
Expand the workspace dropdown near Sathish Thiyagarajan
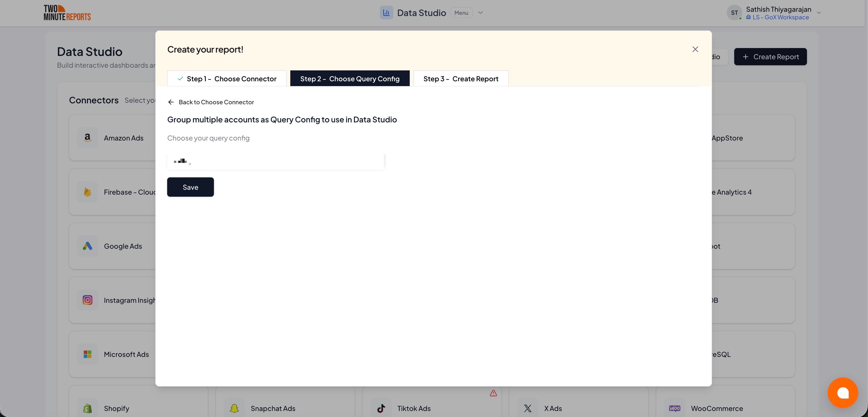point(819,13)
